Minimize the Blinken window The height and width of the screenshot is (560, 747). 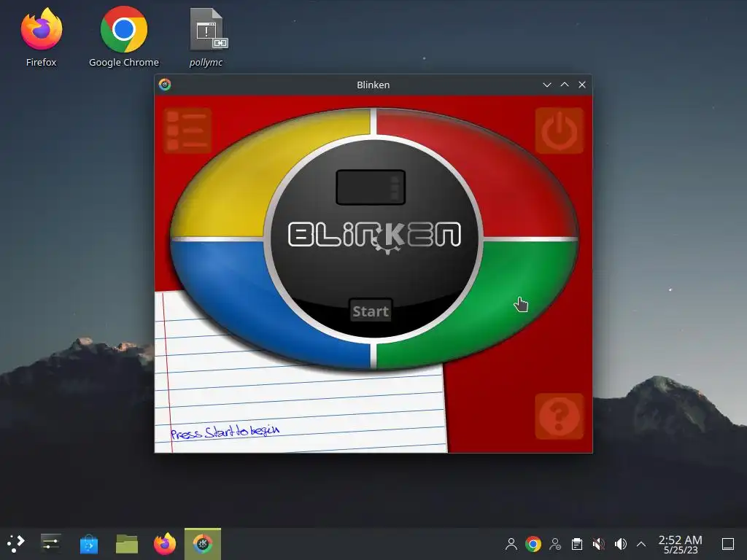547,85
